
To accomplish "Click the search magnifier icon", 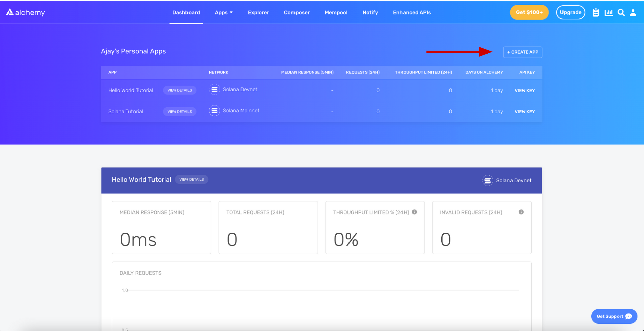I will tap(621, 13).
